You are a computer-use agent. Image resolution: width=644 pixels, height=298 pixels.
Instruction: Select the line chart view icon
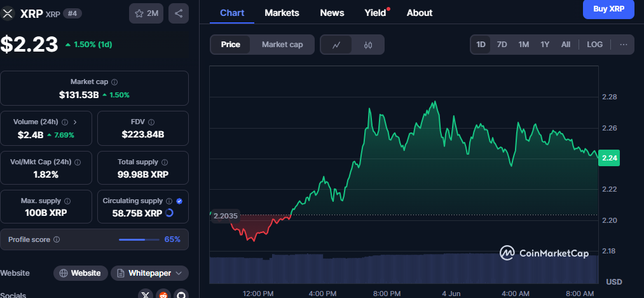[x=336, y=45]
